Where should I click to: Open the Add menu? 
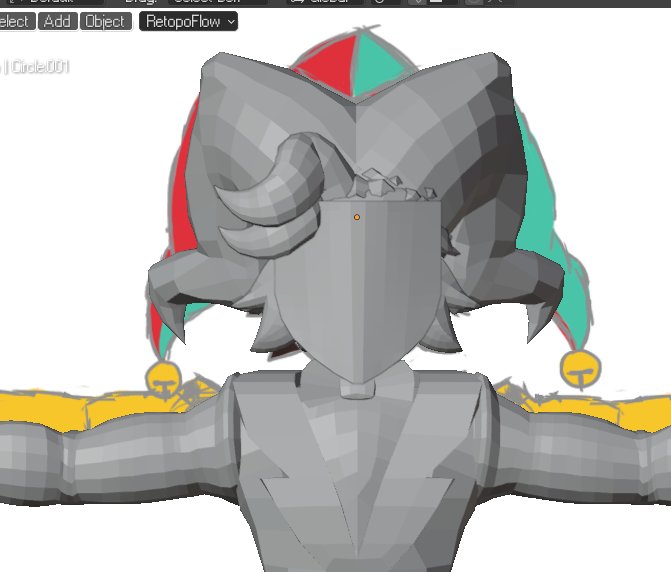point(58,21)
